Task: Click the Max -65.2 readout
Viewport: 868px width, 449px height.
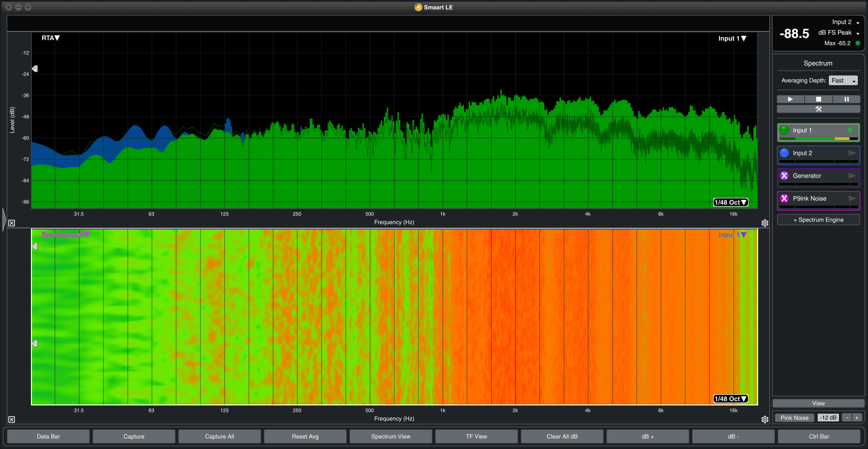Action: point(838,43)
